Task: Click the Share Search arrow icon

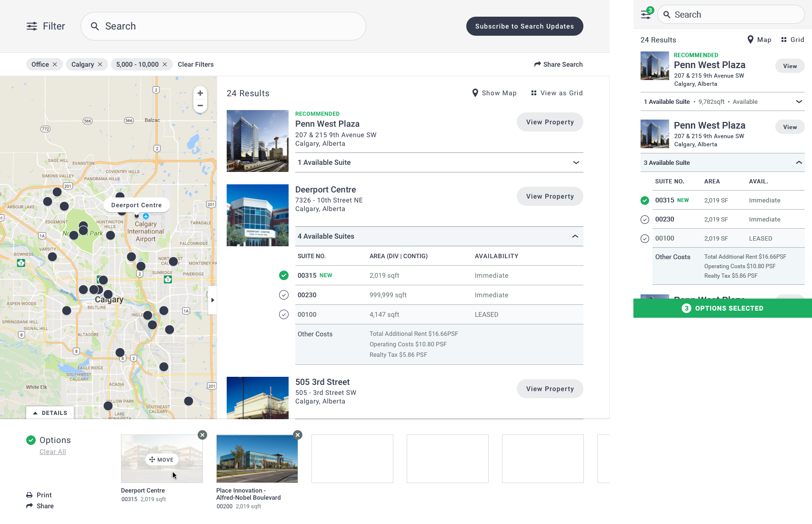Action: [538, 64]
